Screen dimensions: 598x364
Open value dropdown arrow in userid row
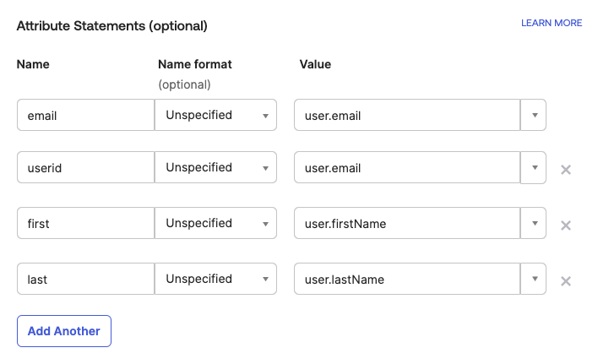[533, 167]
